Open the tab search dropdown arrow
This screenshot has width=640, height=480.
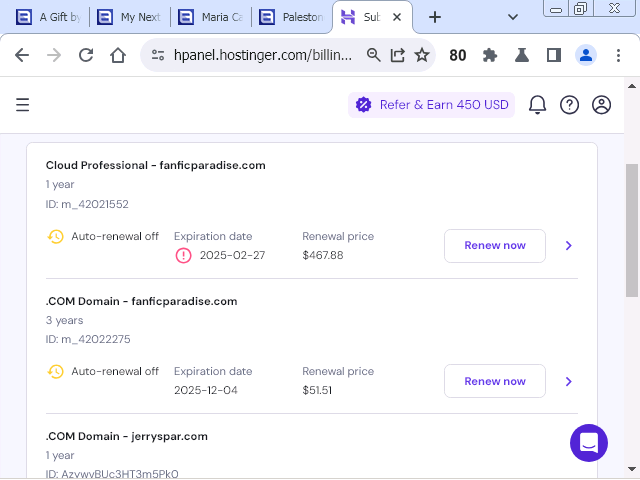coord(513,17)
